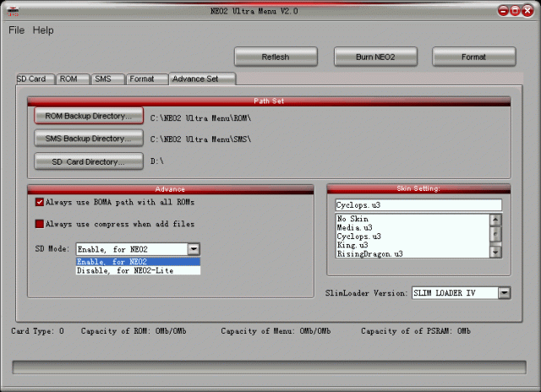Select 'Media.u3' skin

[413, 227]
